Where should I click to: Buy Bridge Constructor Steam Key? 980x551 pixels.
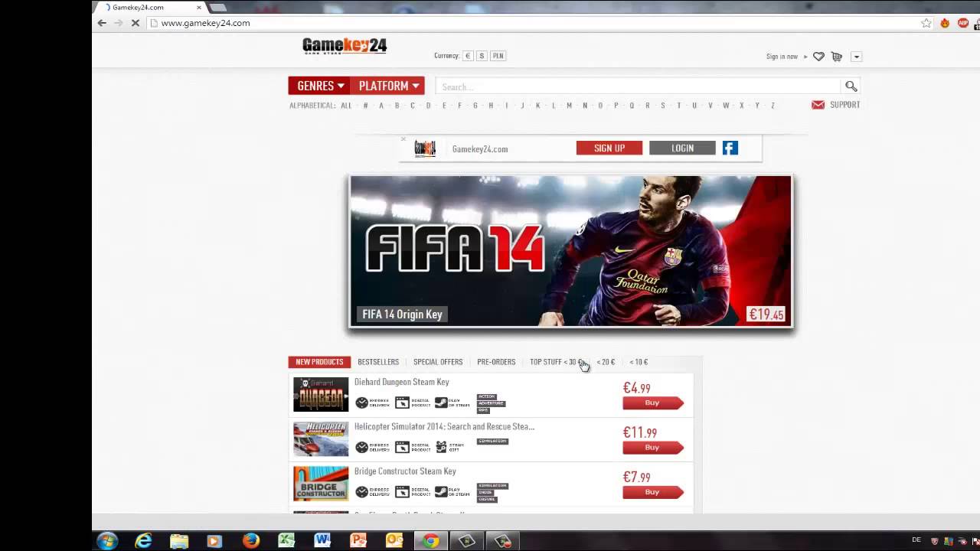pos(652,491)
